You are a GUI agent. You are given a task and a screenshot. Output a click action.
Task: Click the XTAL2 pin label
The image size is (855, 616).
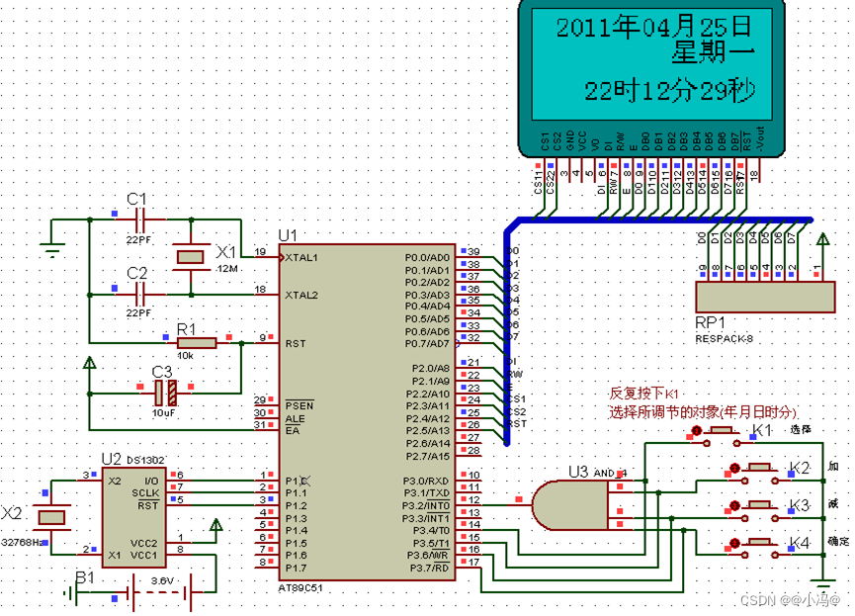[301, 296]
